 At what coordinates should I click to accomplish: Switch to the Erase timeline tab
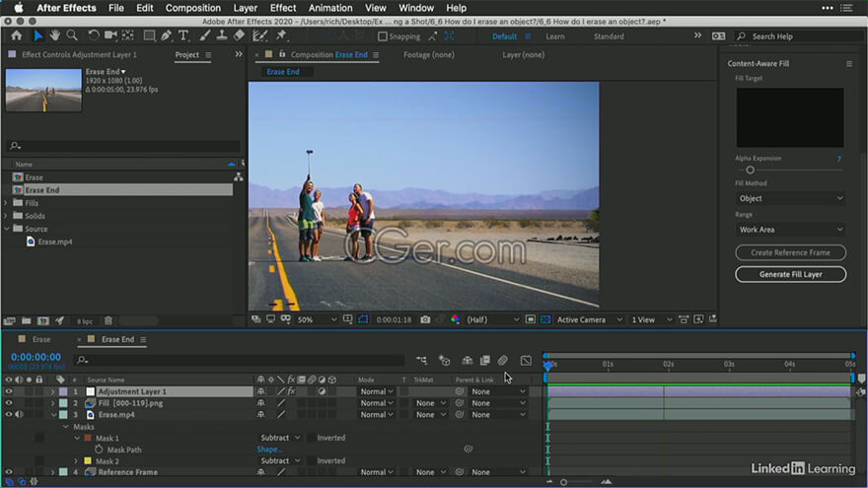click(x=41, y=339)
